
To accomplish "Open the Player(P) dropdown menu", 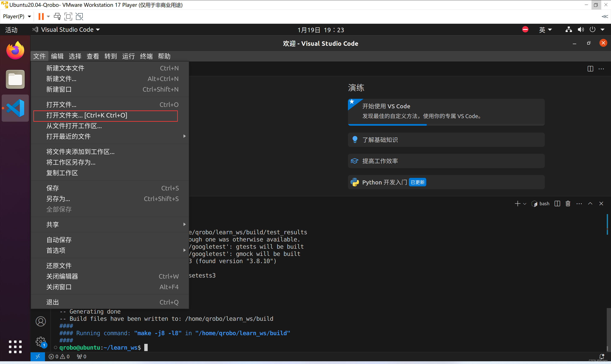I will (x=17, y=17).
